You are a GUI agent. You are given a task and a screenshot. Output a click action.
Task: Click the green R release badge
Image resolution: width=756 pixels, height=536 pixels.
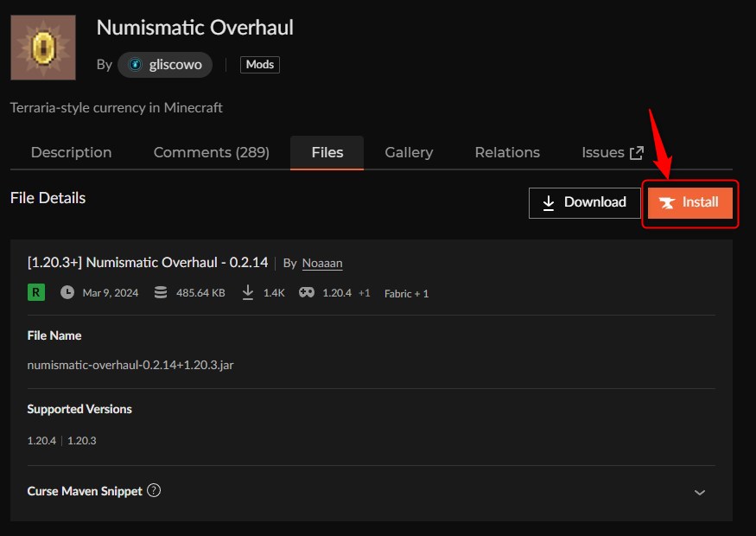(x=35, y=292)
